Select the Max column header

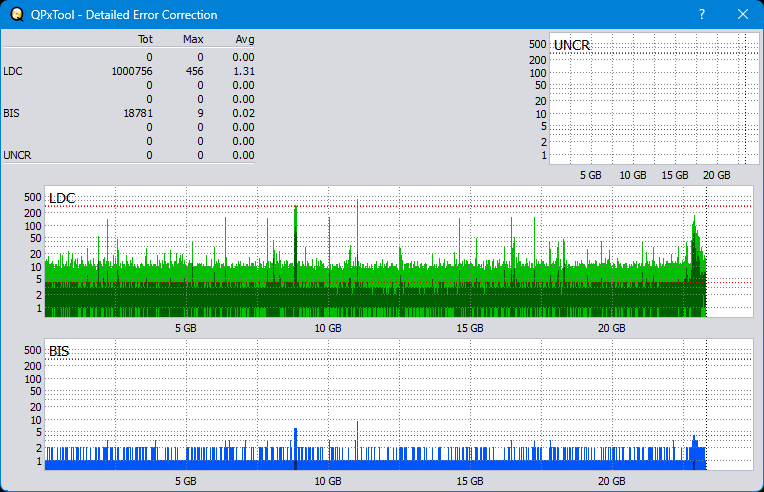(x=193, y=39)
